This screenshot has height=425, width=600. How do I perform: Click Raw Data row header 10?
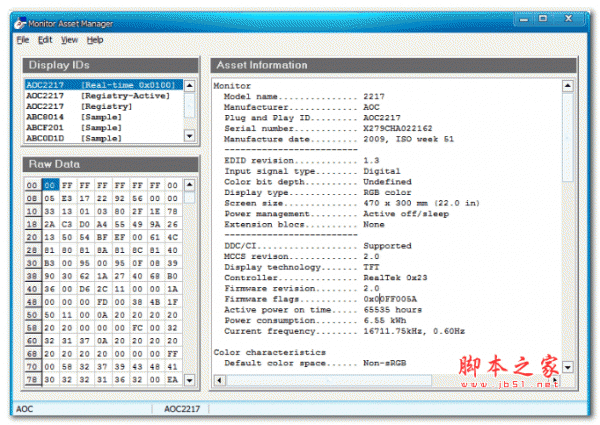32,212
